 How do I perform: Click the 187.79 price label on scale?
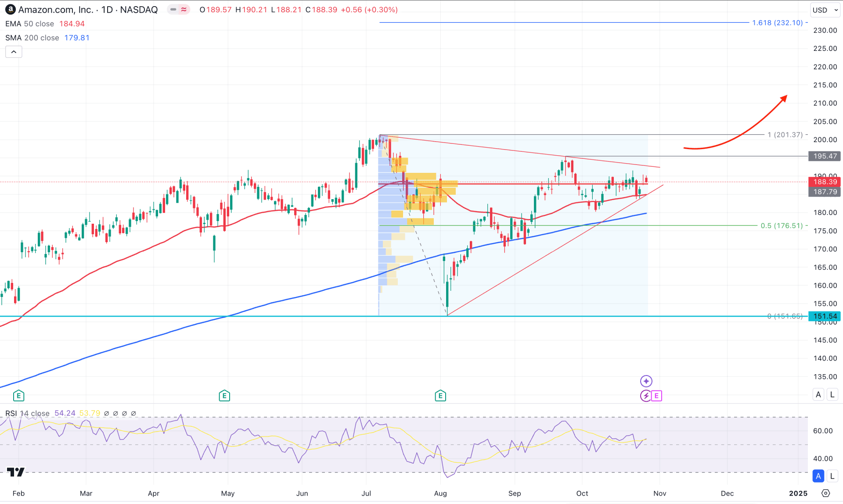[x=825, y=192]
